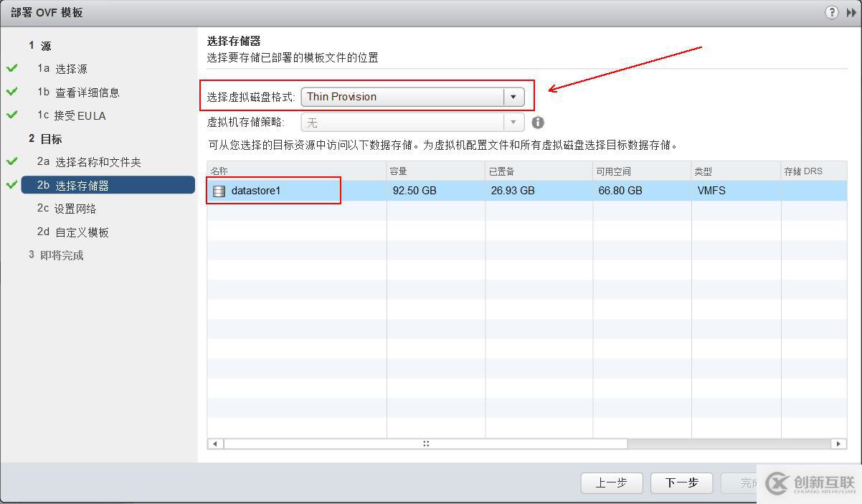Screen dimensions: 862x504
Task: Click the right arrow of the horizontal scrollbar
Action: pyautogui.click(x=838, y=443)
